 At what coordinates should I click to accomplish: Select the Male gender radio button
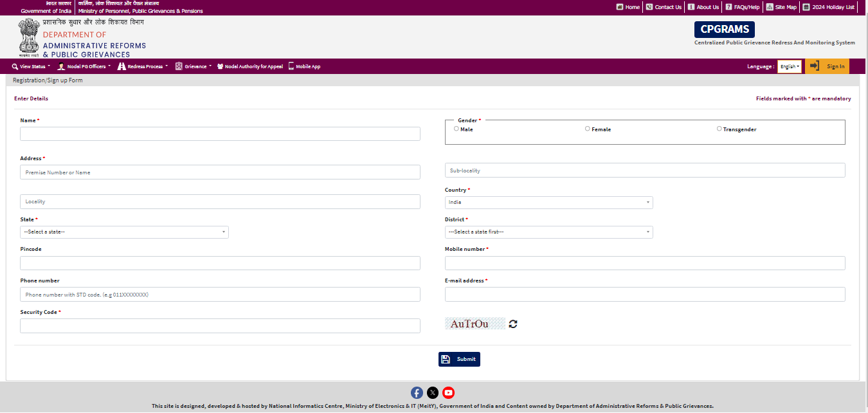(x=457, y=129)
